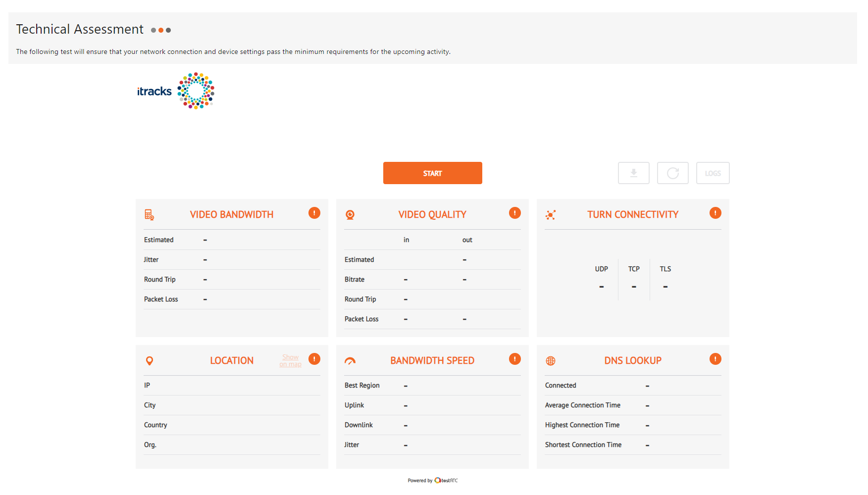Click the Video Bandwidth info exclamation icon
The height and width of the screenshot is (495, 868).
314,213
